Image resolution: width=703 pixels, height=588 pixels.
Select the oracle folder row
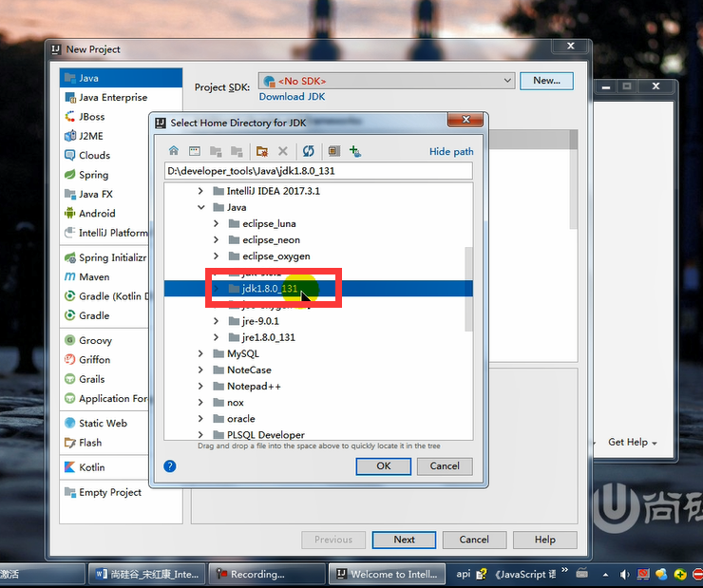pos(318,419)
